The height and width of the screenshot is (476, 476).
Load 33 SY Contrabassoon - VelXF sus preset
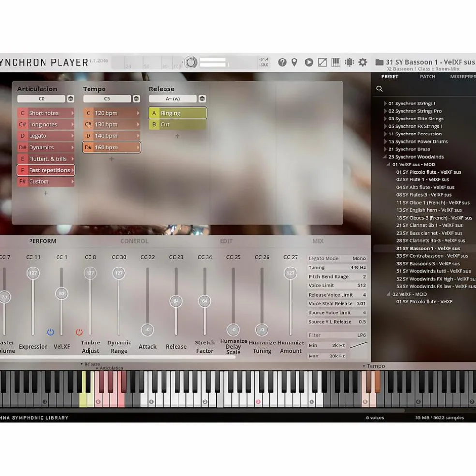[x=432, y=256]
